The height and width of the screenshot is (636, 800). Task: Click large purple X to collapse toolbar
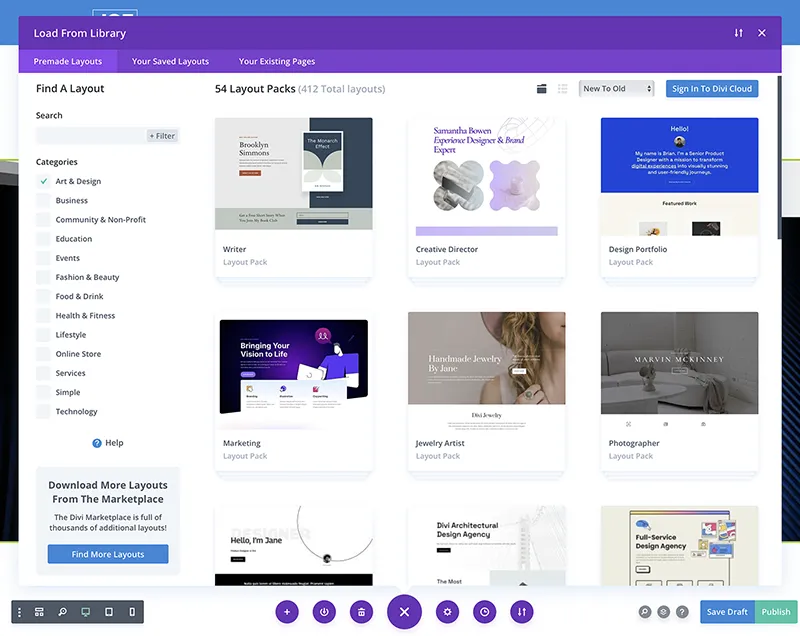point(404,612)
